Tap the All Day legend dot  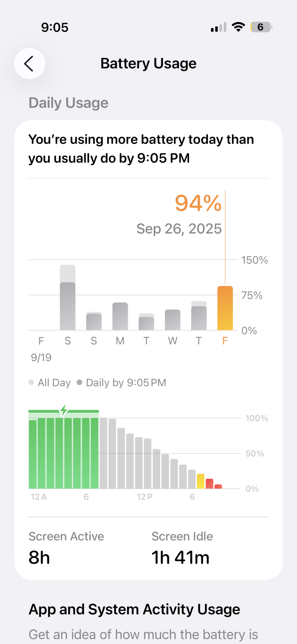tap(31, 382)
